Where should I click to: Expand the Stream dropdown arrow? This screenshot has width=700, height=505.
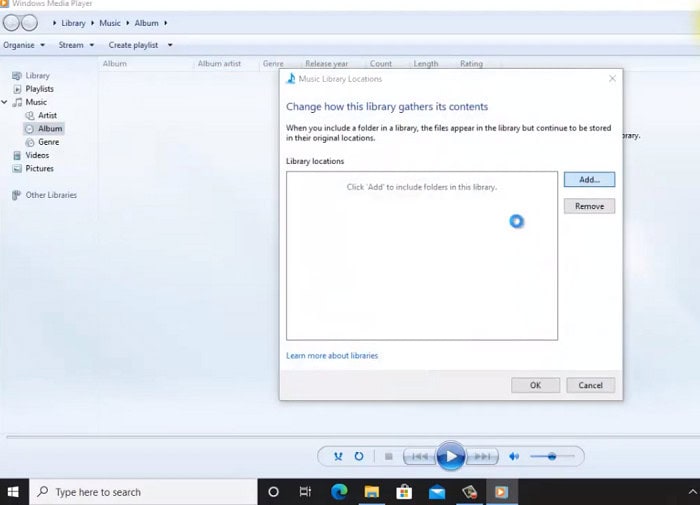point(92,45)
